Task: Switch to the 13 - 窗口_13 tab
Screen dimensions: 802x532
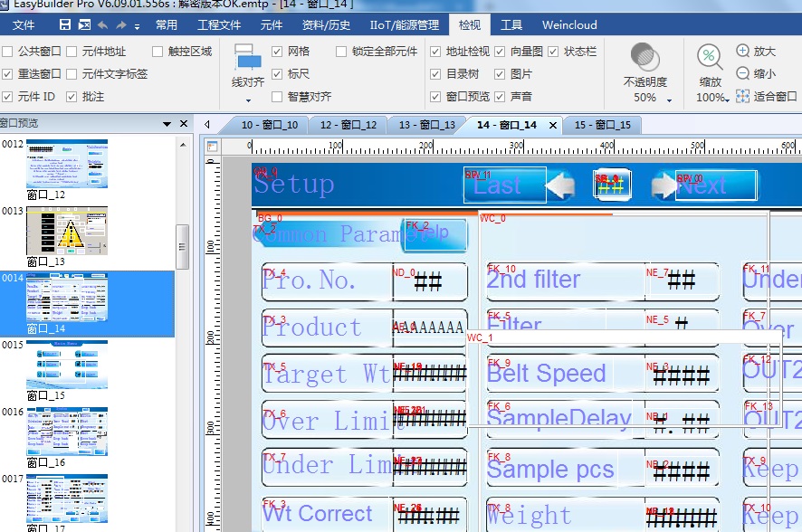Action: click(426, 125)
